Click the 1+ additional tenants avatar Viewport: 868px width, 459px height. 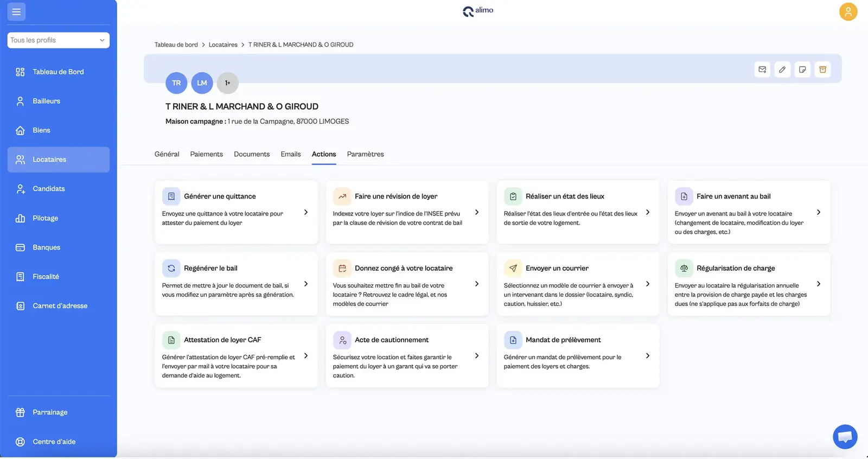[x=227, y=83]
